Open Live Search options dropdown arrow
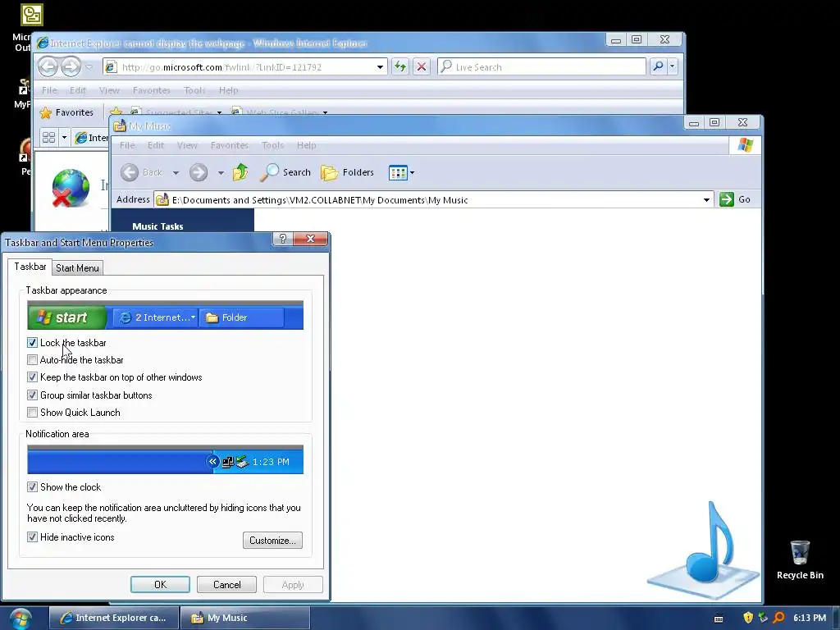 pyautogui.click(x=673, y=66)
